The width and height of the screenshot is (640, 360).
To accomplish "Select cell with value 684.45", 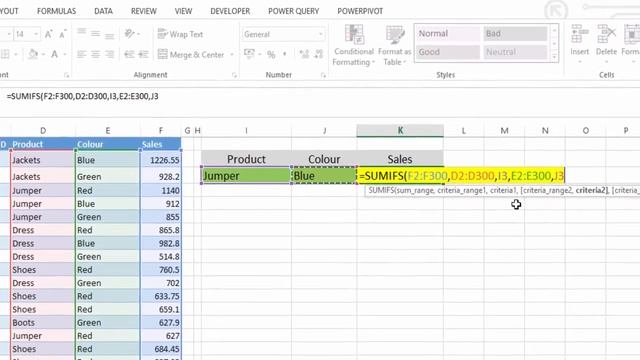I will (x=161, y=349).
